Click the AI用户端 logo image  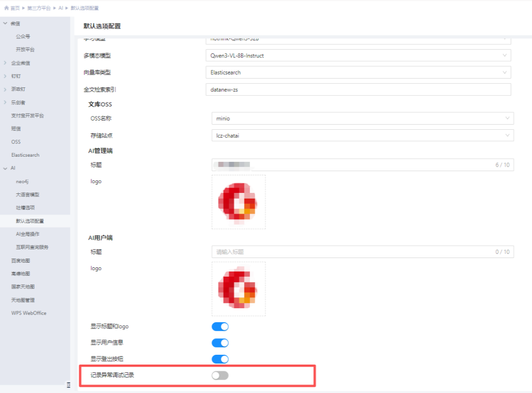click(x=239, y=289)
